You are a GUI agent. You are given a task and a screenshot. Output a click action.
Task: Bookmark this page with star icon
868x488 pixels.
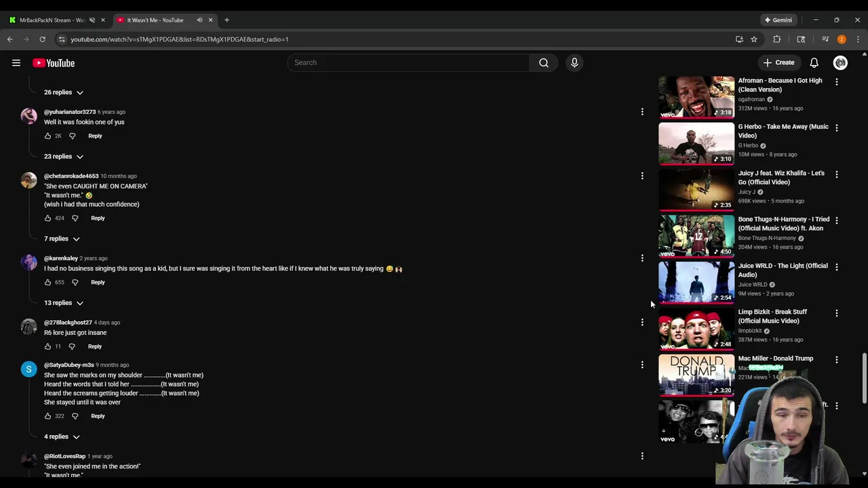click(753, 39)
